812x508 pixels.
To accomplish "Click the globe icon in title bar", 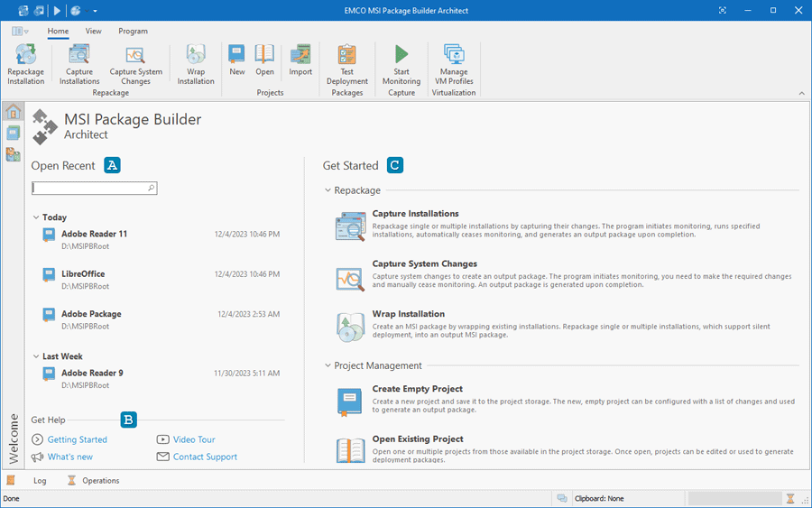I will (76, 10).
